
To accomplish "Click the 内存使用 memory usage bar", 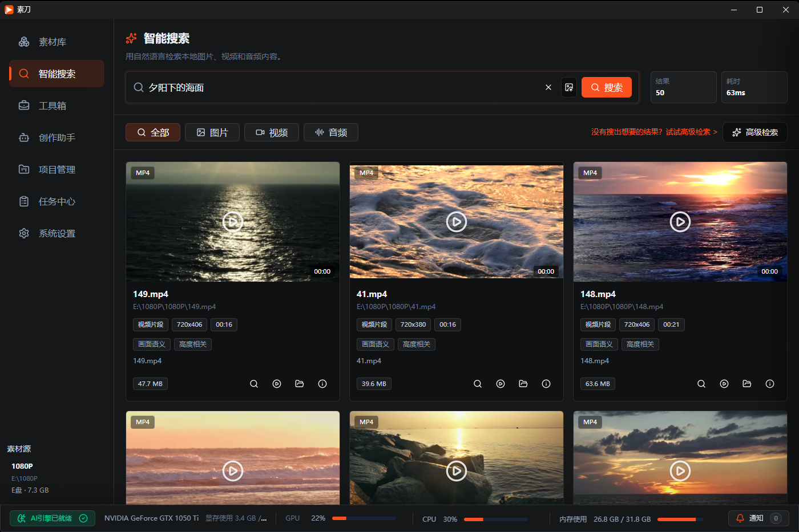I will [x=680, y=519].
